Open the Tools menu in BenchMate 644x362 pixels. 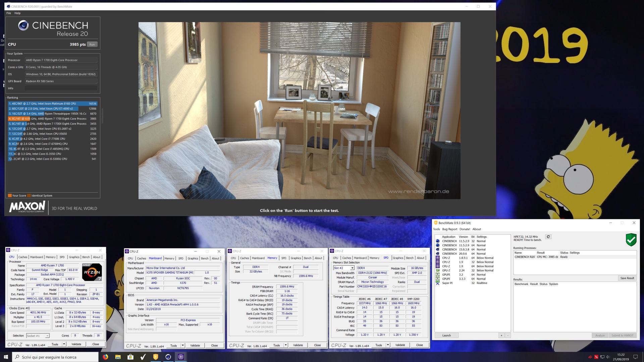[x=436, y=229]
